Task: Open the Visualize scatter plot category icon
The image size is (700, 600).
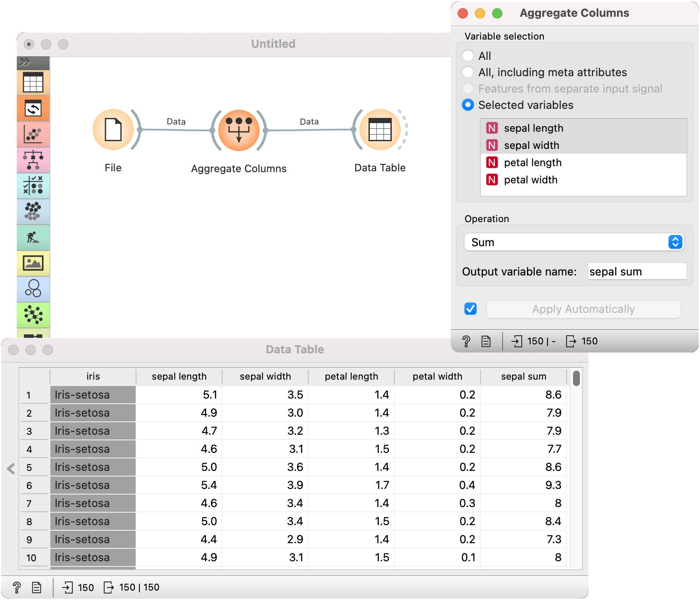Action: pyautogui.click(x=33, y=134)
